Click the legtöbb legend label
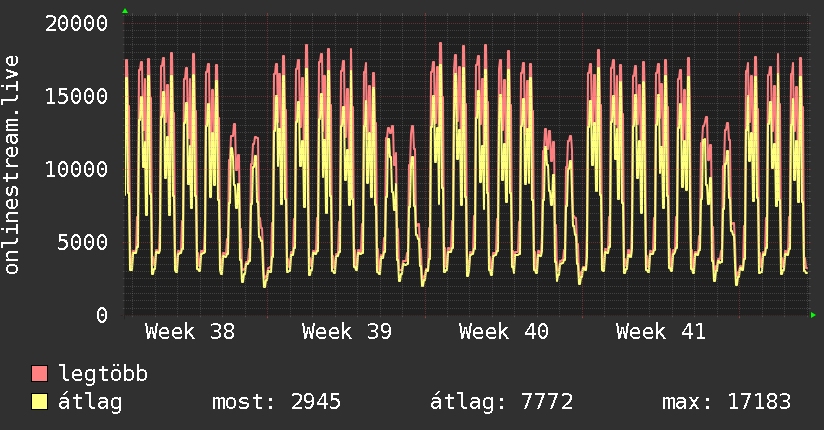 103,374
